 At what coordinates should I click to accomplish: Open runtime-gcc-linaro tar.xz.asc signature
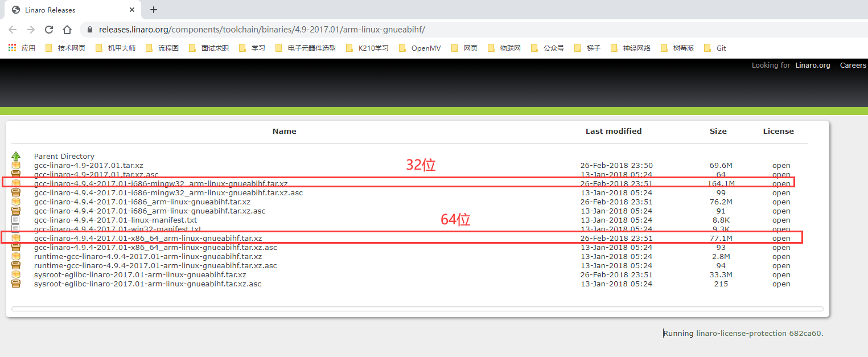pos(155,265)
